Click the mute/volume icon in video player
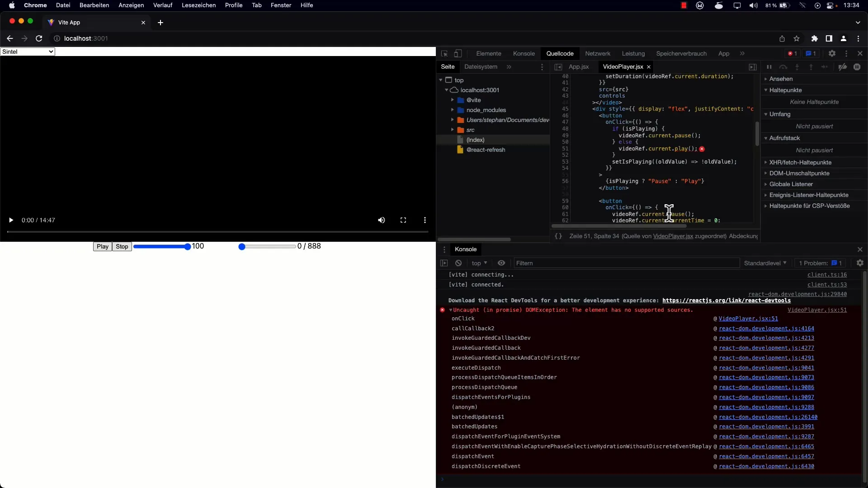Image resolution: width=868 pixels, height=488 pixels. [381, 220]
